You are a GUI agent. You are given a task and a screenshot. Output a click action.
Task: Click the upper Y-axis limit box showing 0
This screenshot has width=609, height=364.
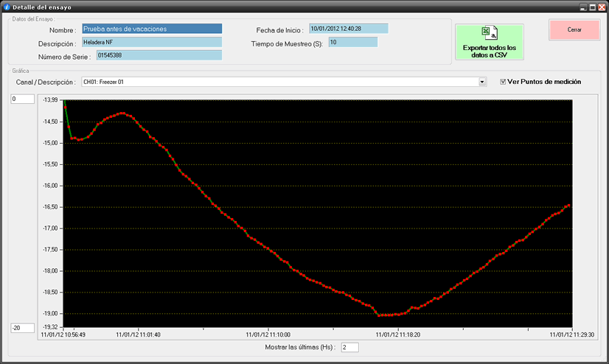coord(22,99)
